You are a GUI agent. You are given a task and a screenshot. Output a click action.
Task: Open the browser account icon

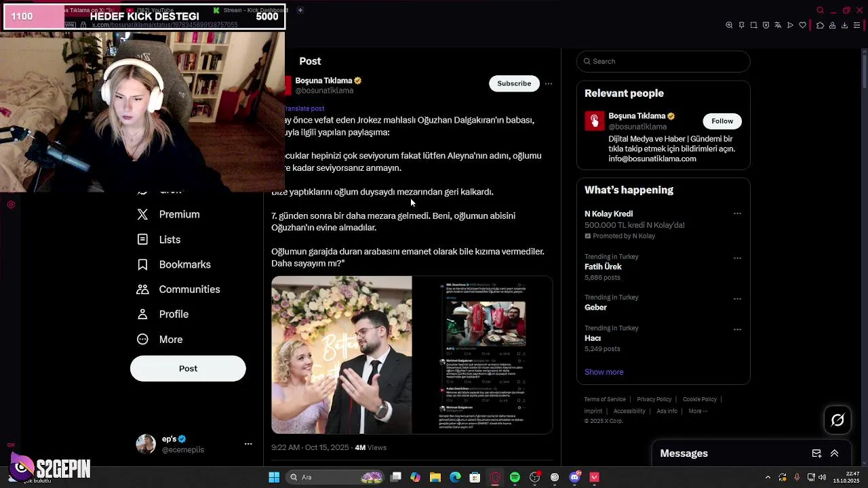832,25
